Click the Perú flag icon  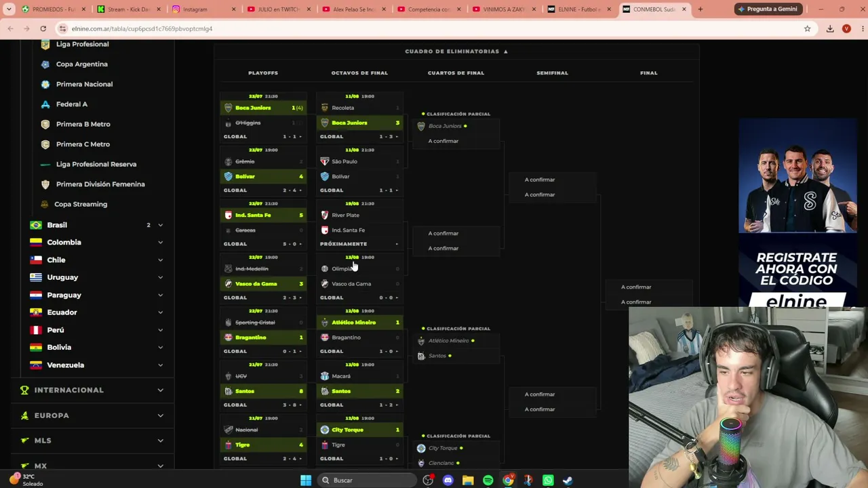[x=36, y=330]
